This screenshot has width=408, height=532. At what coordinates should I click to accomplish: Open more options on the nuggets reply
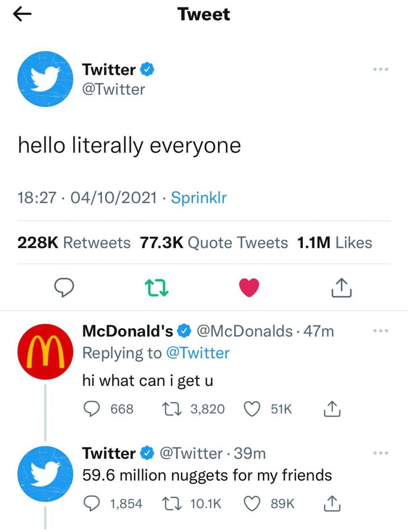pyautogui.click(x=380, y=453)
